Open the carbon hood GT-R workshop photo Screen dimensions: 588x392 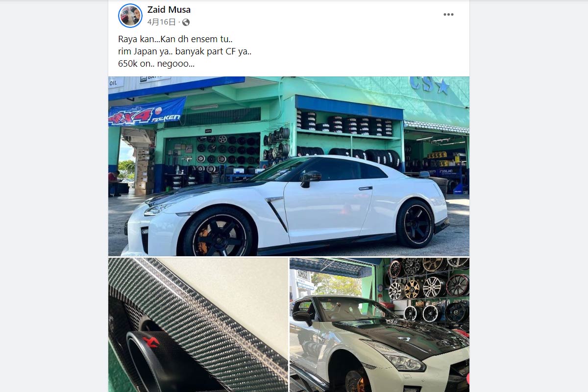click(379, 325)
